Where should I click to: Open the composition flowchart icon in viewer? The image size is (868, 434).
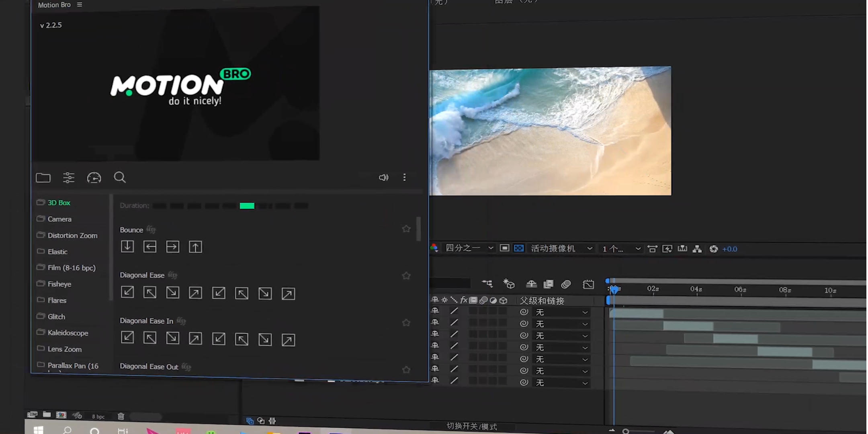point(697,249)
